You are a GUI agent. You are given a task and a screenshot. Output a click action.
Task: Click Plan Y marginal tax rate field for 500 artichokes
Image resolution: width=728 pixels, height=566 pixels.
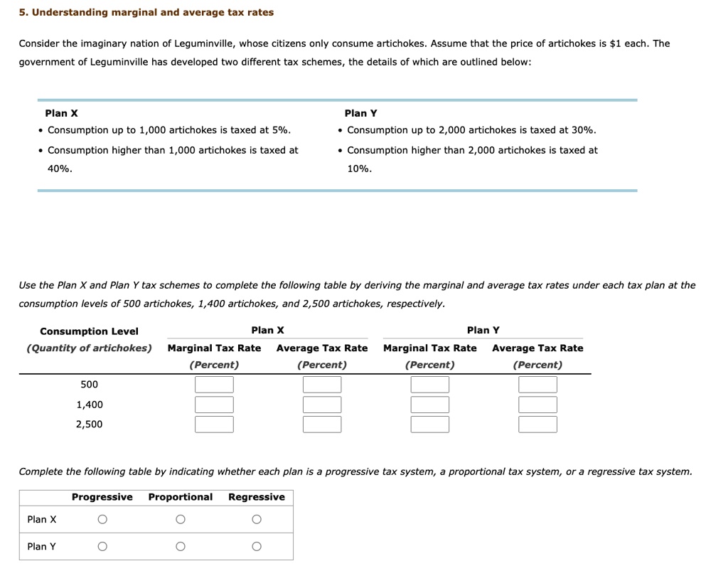[430, 384]
